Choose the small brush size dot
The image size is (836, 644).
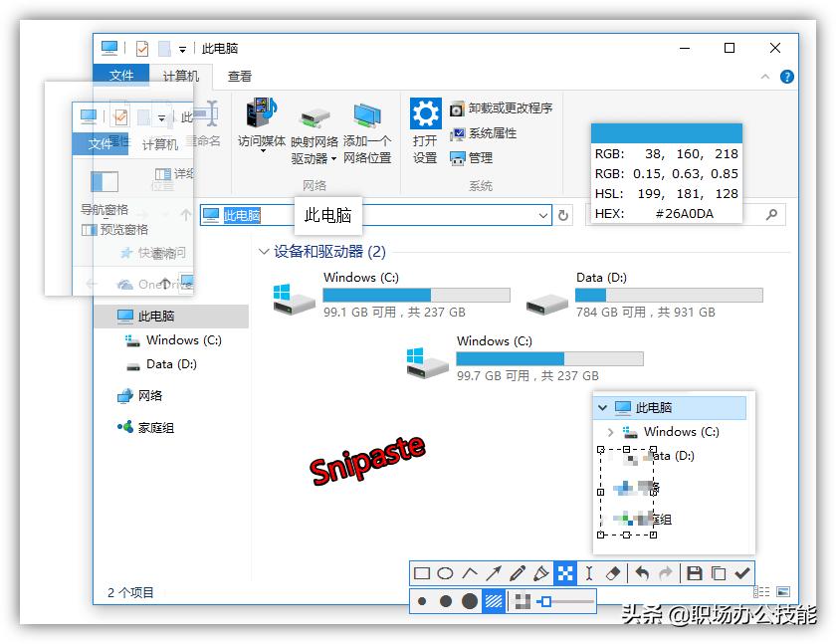coord(422,602)
